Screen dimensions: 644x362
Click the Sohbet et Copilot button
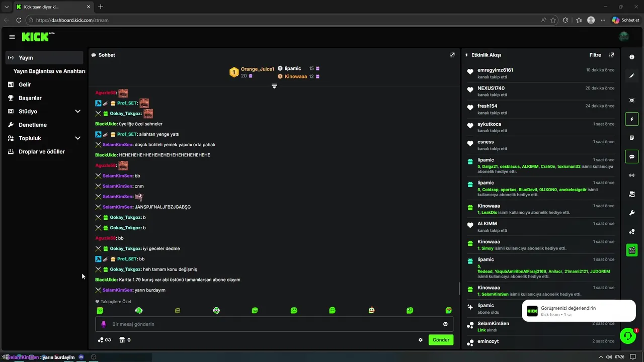pyautogui.click(x=625, y=20)
